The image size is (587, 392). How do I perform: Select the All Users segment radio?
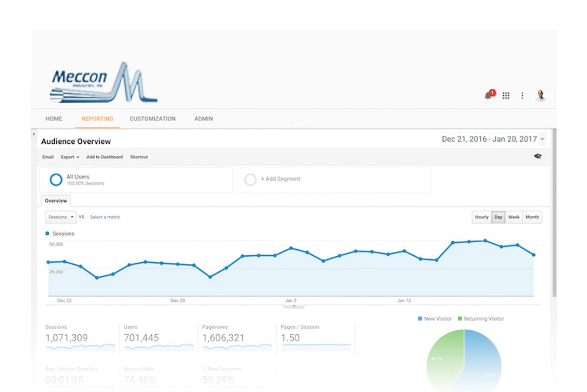point(56,179)
